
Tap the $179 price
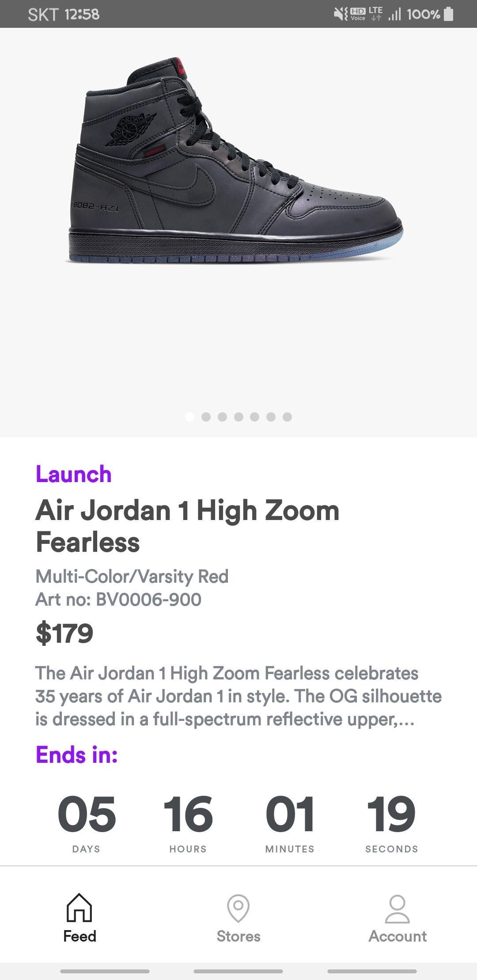pos(64,633)
